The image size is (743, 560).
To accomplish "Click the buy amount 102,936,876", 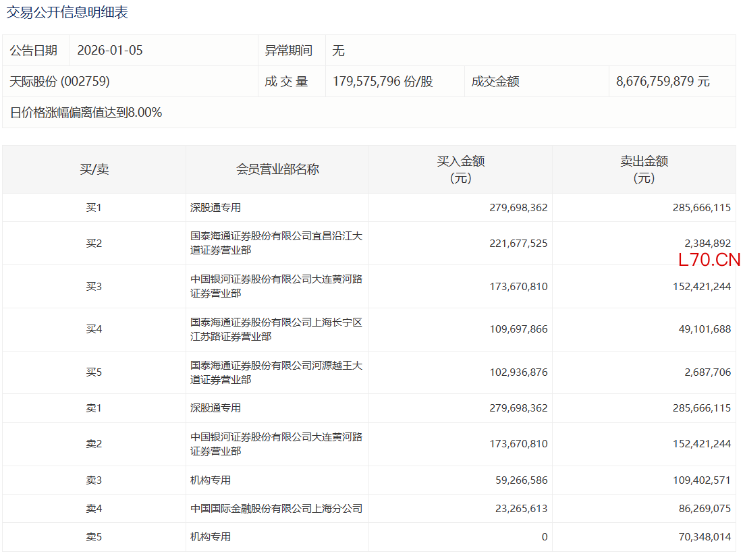I will (518, 372).
